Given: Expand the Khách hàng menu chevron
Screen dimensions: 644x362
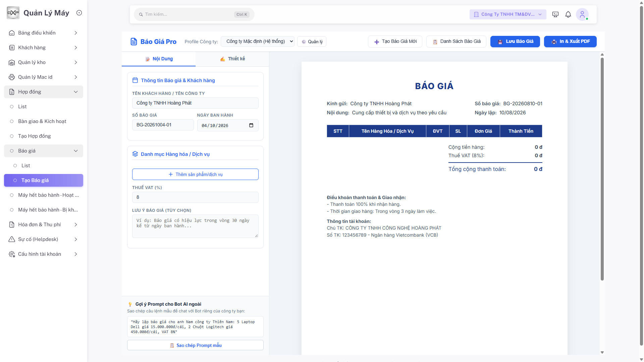Looking at the screenshot, I should [x=76, y=48].
